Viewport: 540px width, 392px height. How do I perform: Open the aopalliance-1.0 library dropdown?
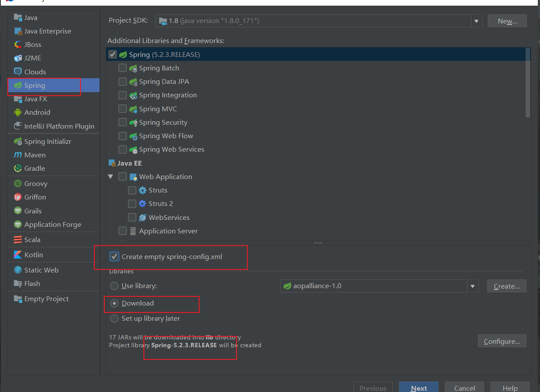pos(473,286)
